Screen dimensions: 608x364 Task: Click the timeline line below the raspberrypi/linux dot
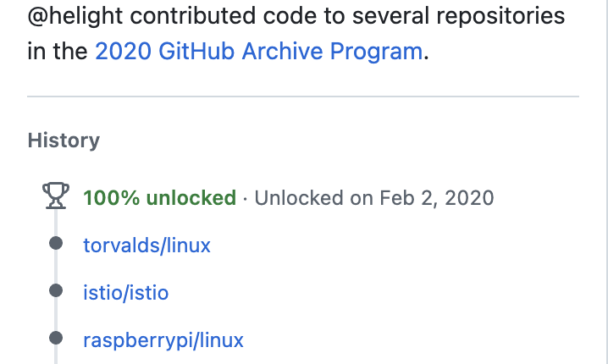pos(56,356)
